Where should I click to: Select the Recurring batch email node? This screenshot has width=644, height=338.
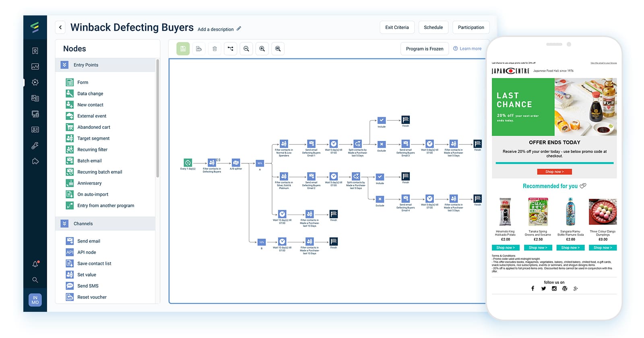click(x=94, y=172)
